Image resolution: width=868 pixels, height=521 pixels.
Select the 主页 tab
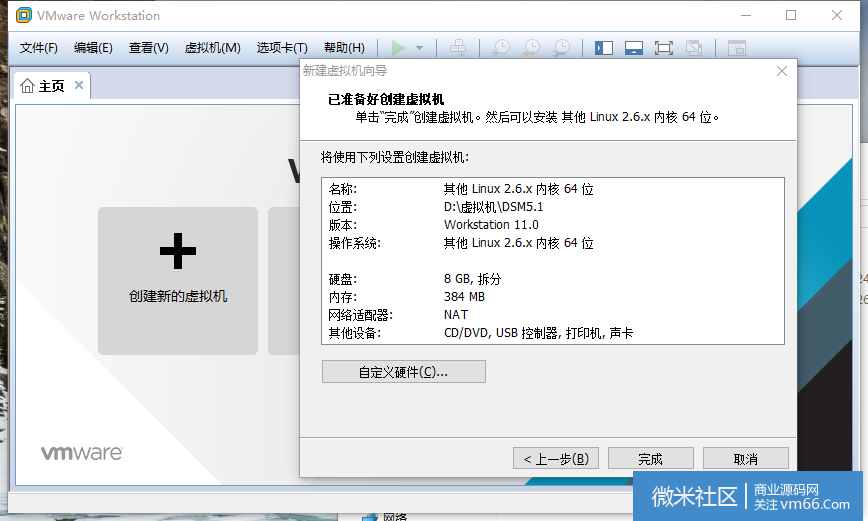[x=52, y=86]
